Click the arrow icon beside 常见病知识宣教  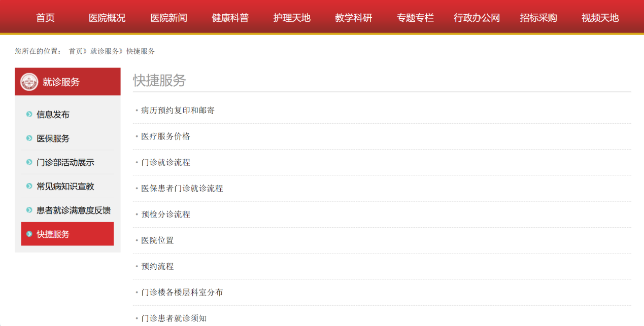point(29,186)
